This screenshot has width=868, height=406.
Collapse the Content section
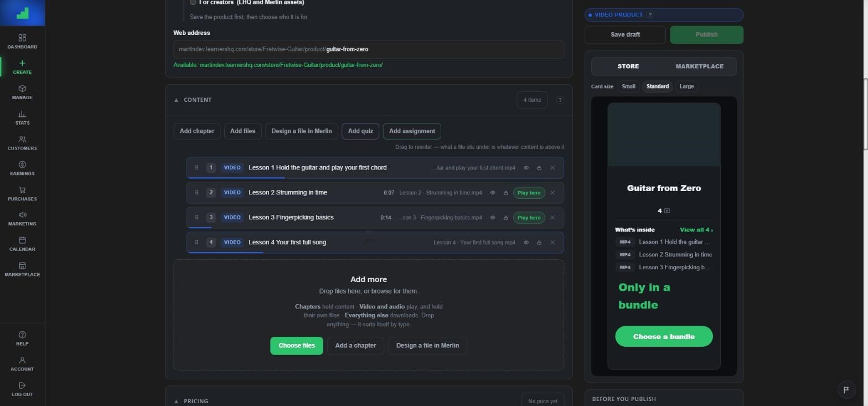pyautogui.click(x=176, y=100)
